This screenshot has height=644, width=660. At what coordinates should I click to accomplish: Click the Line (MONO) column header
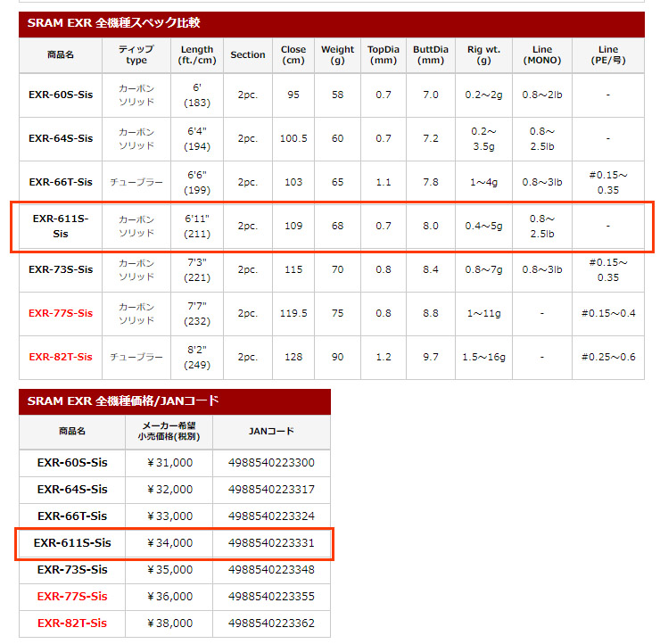tap(542, 54)
